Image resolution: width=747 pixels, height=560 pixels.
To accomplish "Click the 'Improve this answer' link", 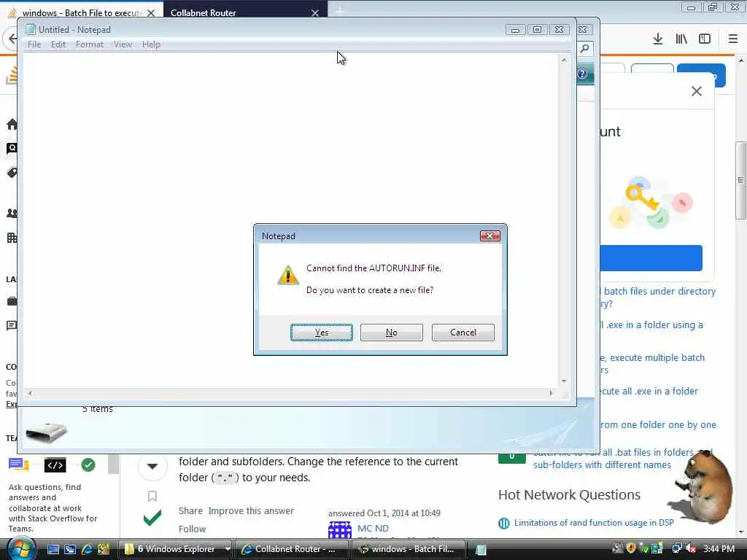I will 251,510.
